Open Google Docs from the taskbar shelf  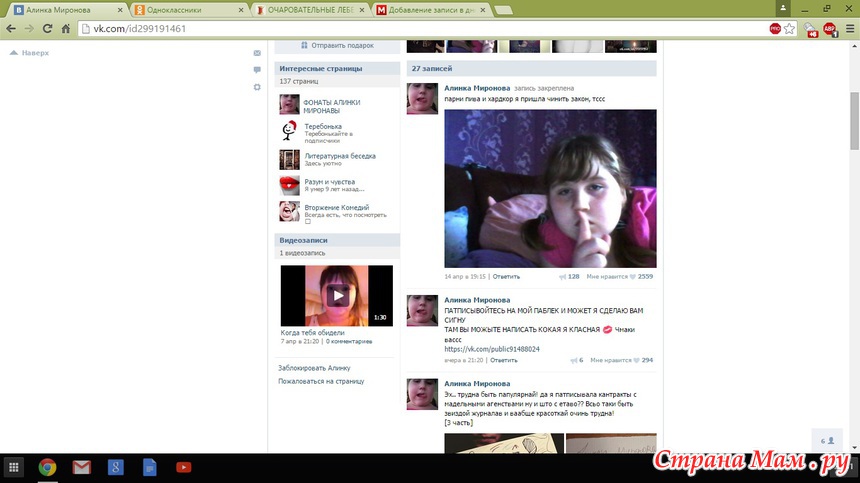149,467
